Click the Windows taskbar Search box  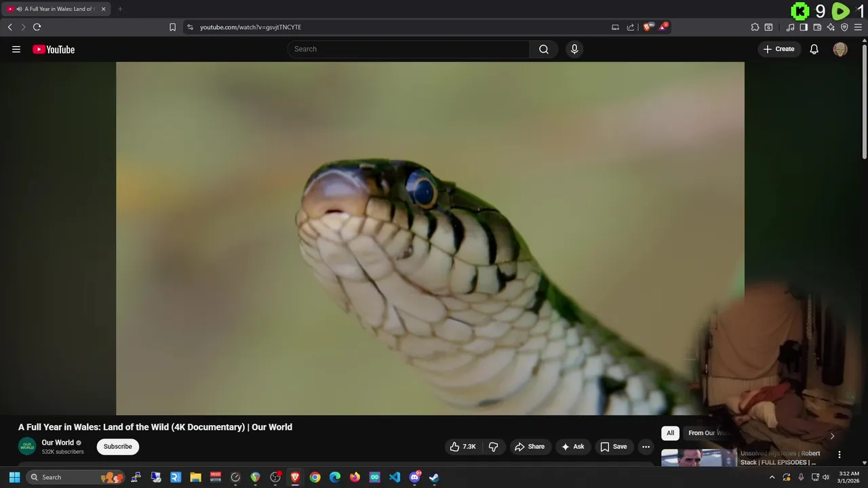click(x=76, y=477)
